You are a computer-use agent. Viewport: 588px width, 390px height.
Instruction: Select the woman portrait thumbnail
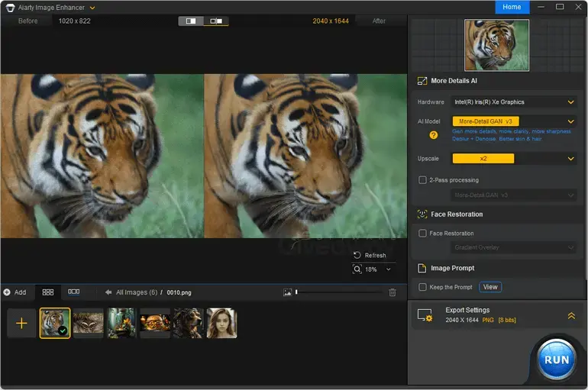tap(221, 323)
